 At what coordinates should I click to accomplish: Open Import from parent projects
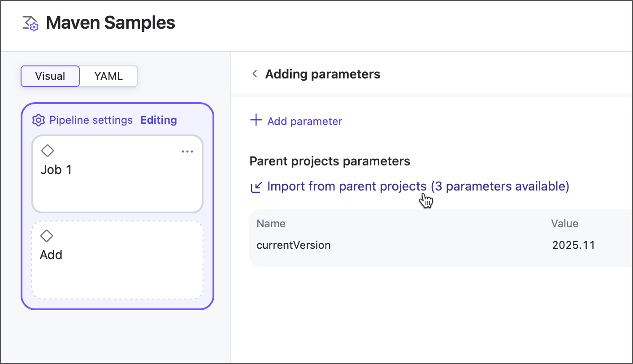point(418,186)
